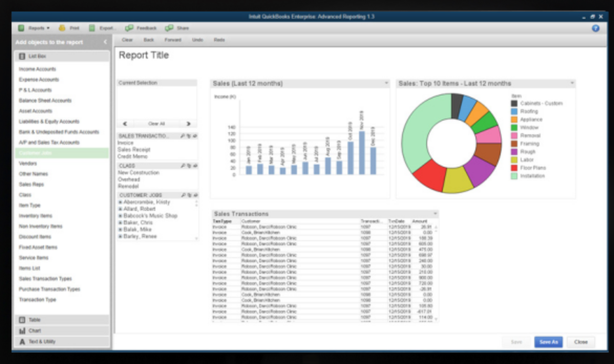Select the highlighted Customer Jobs item
The image size is (614, 364).
[x=62, y=153]
